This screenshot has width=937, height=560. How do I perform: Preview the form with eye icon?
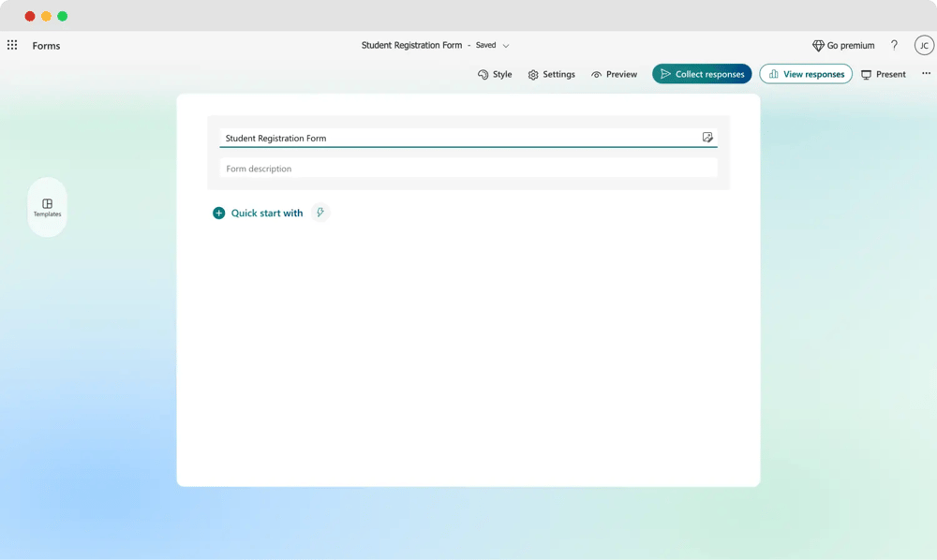[614, 74]
